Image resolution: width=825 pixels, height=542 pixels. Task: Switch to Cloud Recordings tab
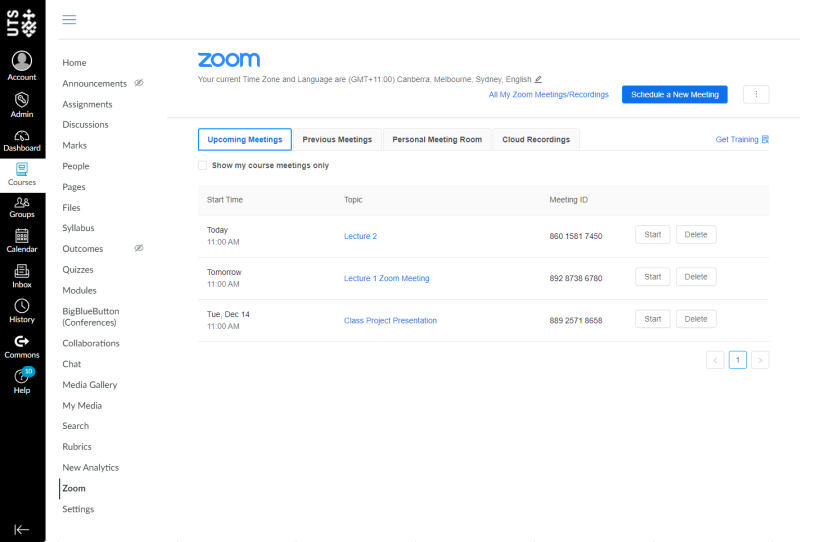(536, 139)
